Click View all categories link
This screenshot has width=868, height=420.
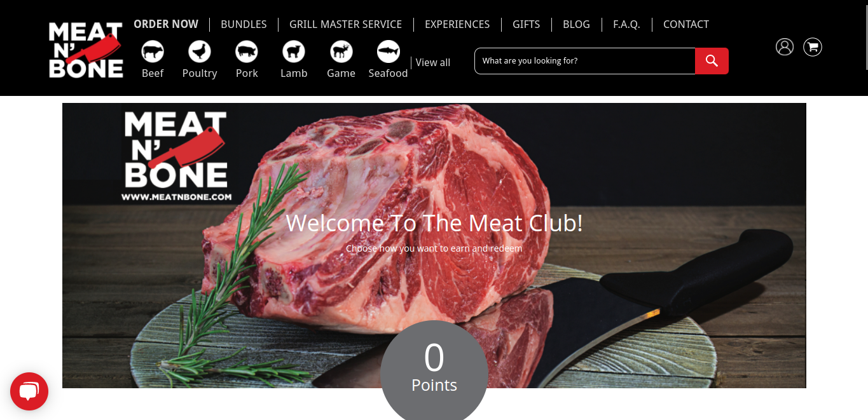433,62
